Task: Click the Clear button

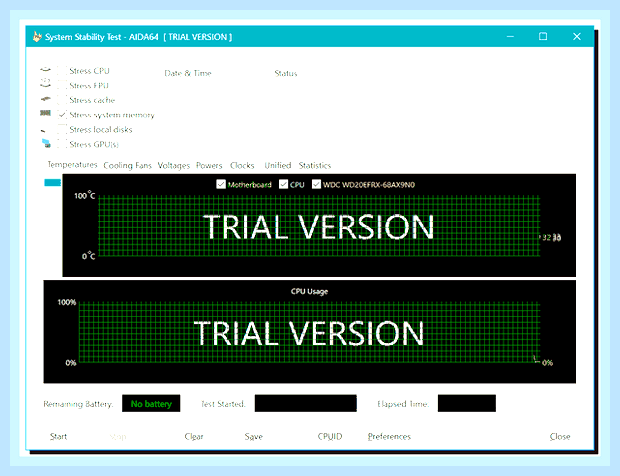Action: click(194, 436)
